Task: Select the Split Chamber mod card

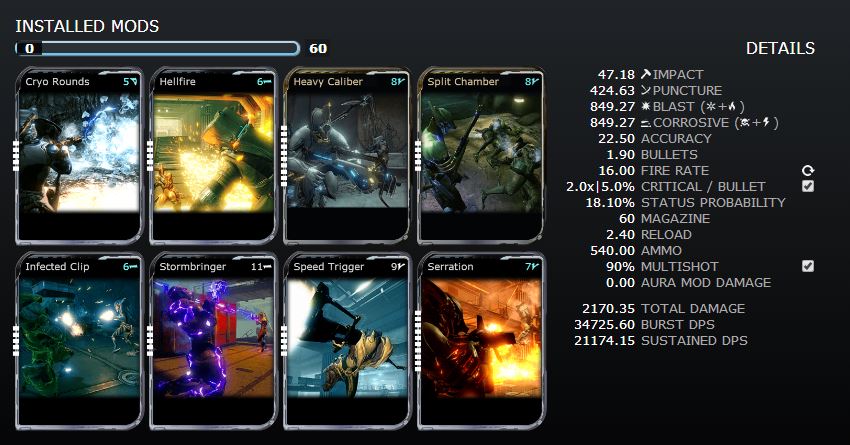Action: coord(481,156)
